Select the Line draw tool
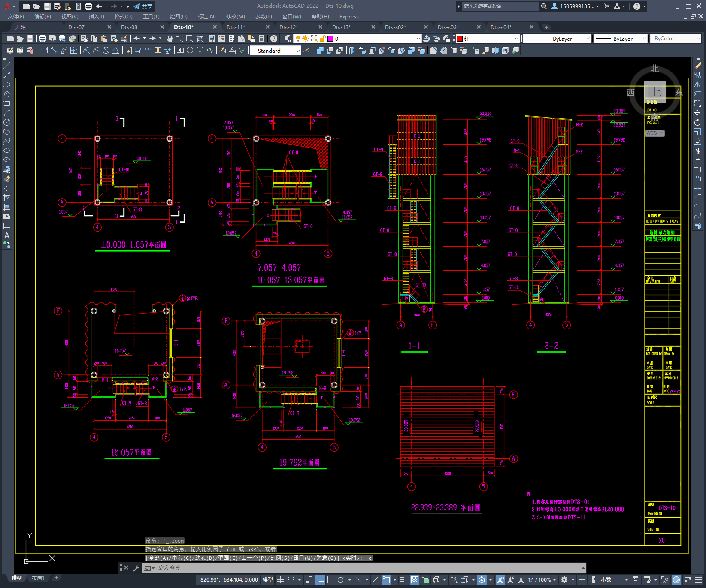 (7, 66)
